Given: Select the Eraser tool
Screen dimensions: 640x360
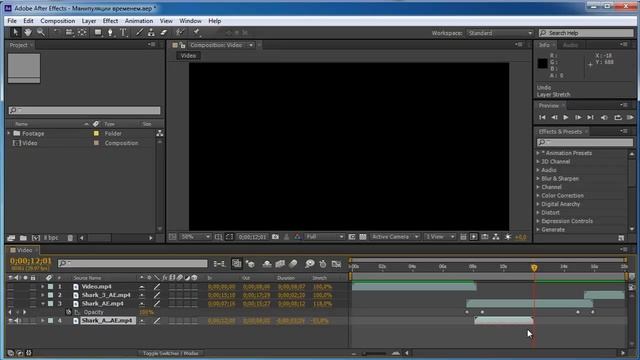Looking at the screenshot, I should pos(164,32).
